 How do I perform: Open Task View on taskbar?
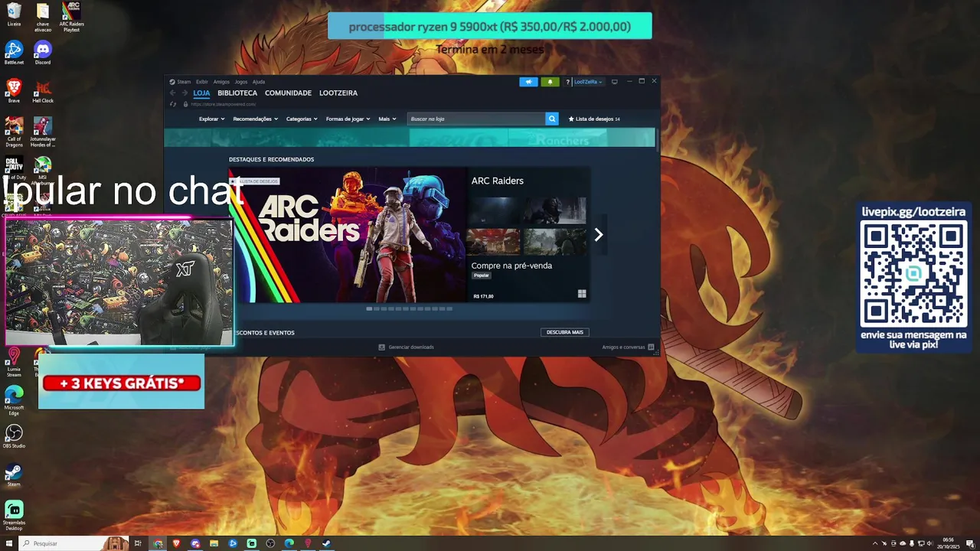[x=138, y=543]
